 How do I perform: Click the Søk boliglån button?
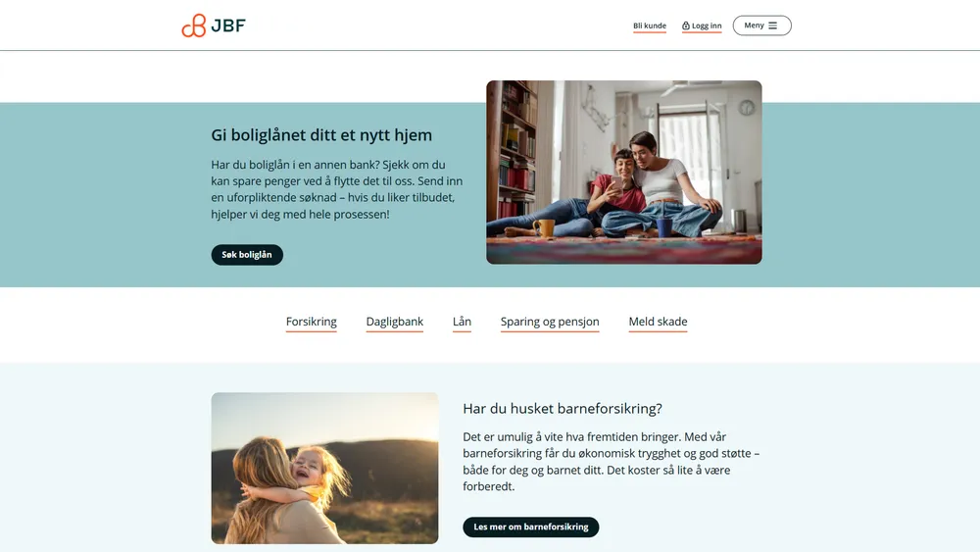247,255
